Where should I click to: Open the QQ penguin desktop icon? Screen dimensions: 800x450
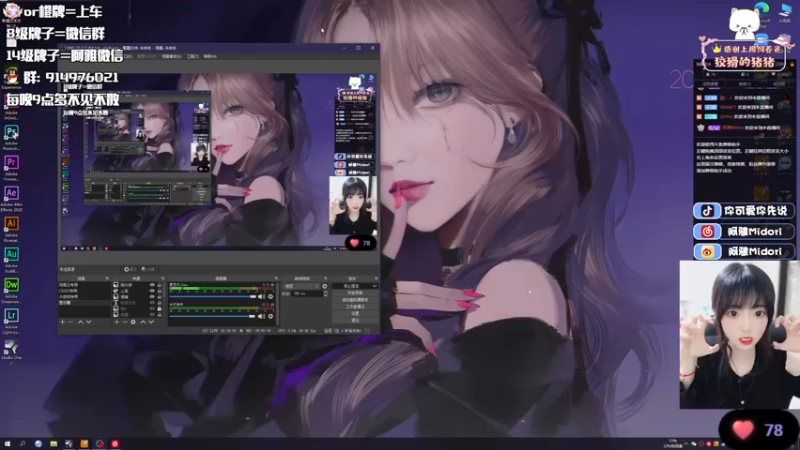point(11,78)
